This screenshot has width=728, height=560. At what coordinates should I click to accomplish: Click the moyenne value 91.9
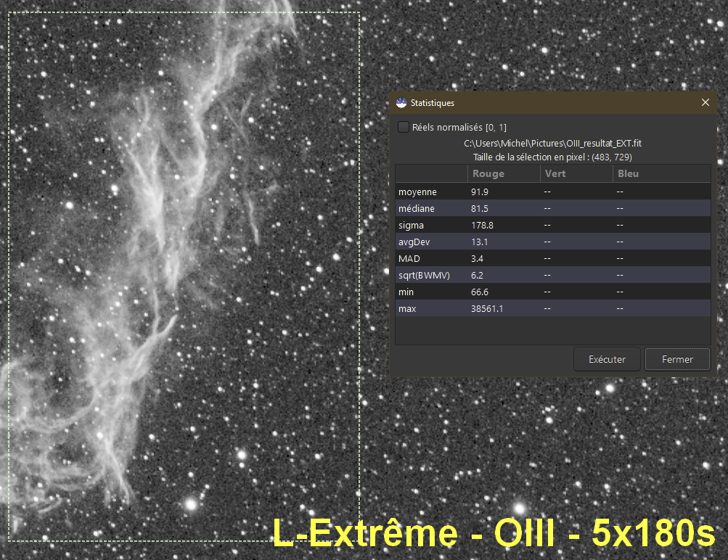coord(480,192)
